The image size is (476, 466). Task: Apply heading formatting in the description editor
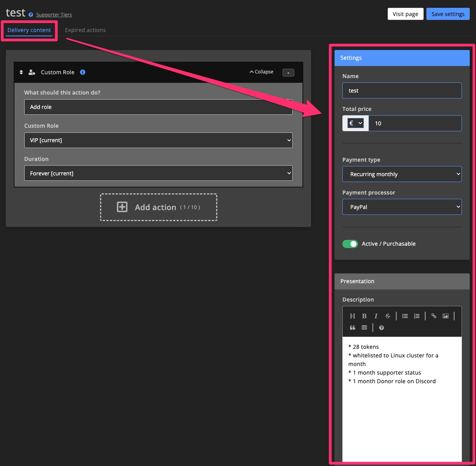(353, 316)
